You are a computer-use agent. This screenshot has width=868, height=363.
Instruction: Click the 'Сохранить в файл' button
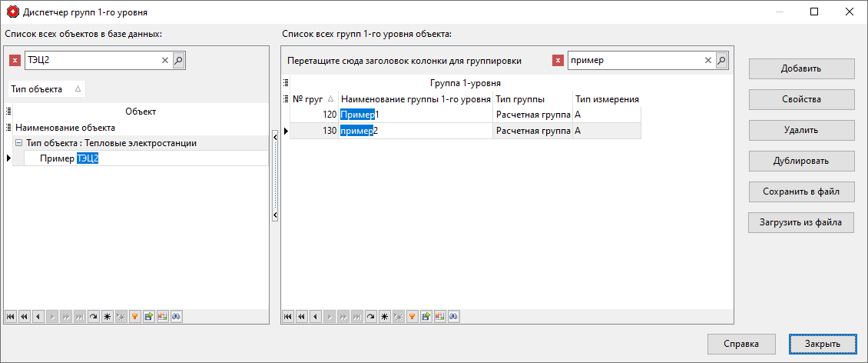(x=801, y=191)
